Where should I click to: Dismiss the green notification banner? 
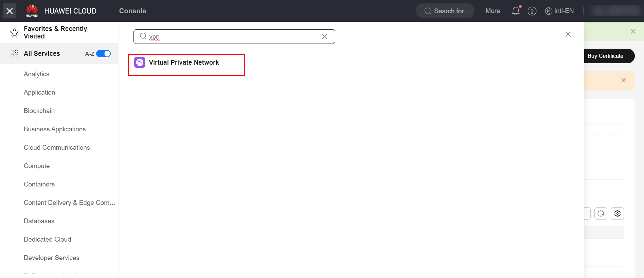[633, 31]
